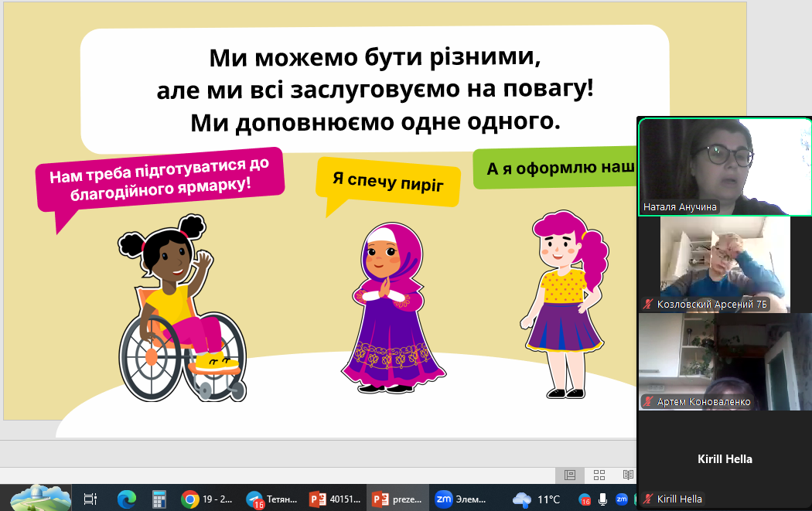Viewport: 812px width, 511px height.
Task: Click the green bubble 'А я оформлю наш'
Action: click(x=554, y=169)
